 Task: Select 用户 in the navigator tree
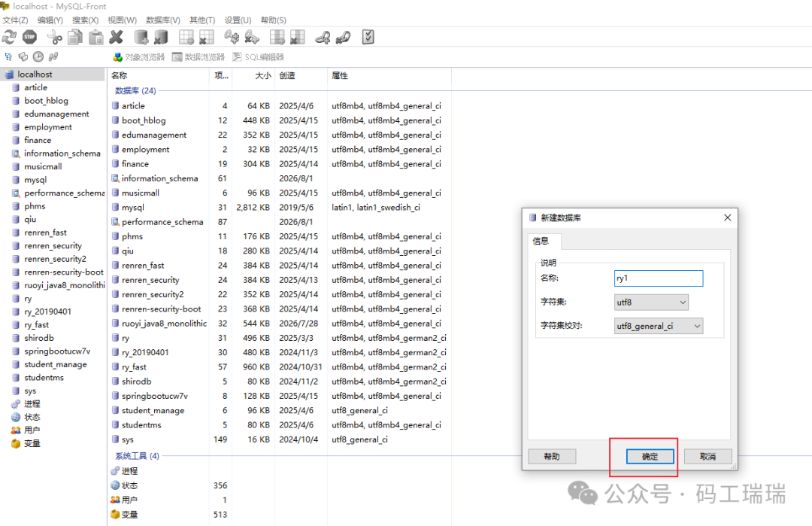tap(32, 430)
